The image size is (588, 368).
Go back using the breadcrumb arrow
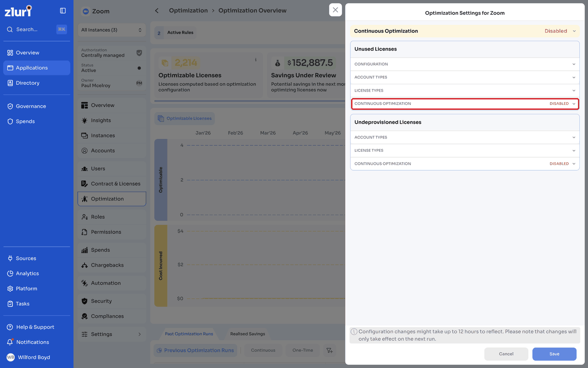point(157,11)
